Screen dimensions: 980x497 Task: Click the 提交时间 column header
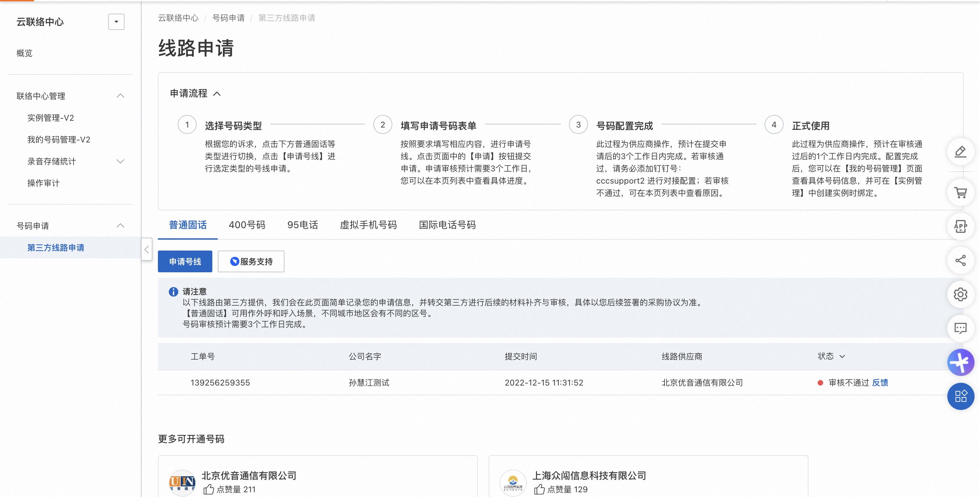[x=521, y=356]
